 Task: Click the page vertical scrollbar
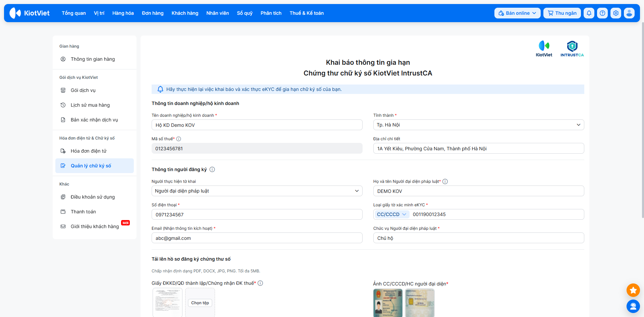pyautogui.click(x=642, y=121)
